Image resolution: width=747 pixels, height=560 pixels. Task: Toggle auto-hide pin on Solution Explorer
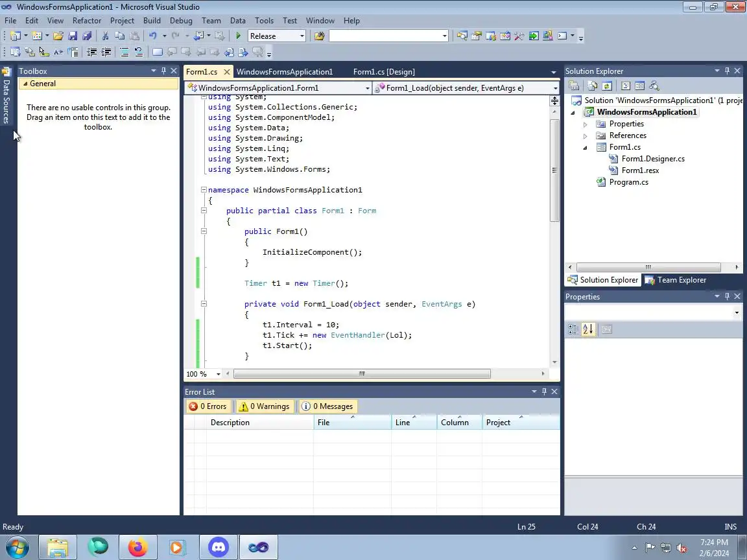pyautogui.click(x=727, y=71)
